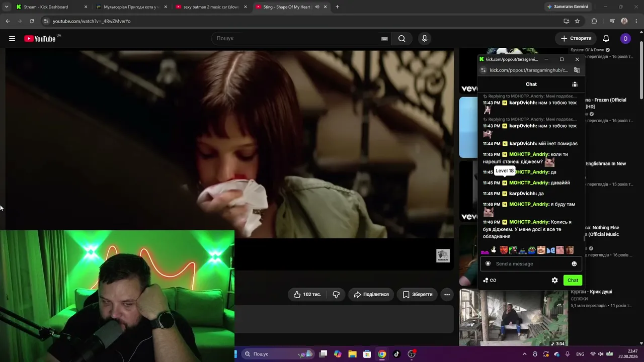Send message with the green Chat button
The image size is (644, 362).
(573, 281)
